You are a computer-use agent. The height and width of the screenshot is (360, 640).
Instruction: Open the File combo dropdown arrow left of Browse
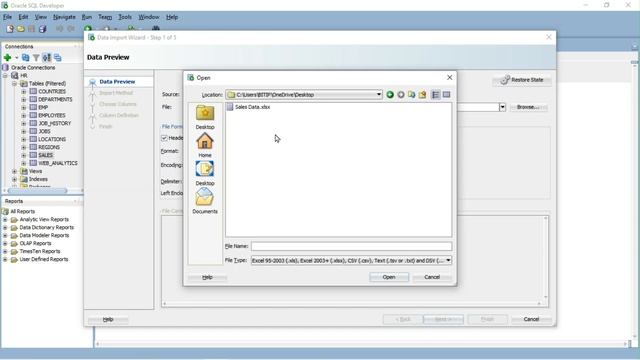point(502,107)
